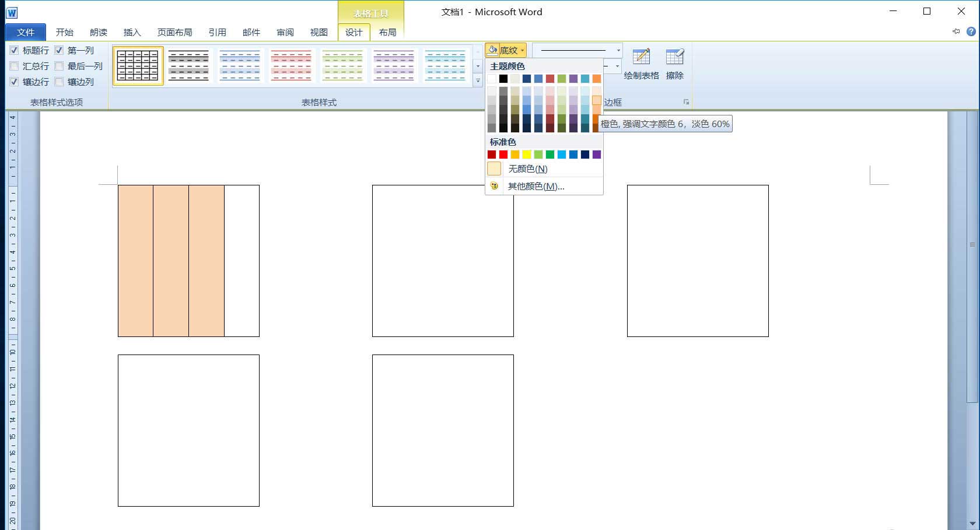The height and width of the screenshot is (530, 980).
Task: Apply the aqua accent table style
Action: click(x=445, y=65)
